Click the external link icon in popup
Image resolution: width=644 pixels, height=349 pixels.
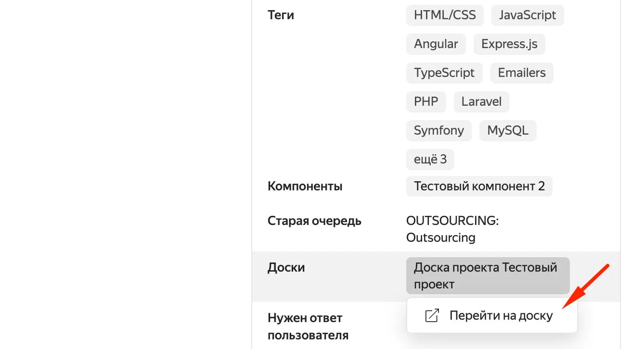tap(432, 316)
